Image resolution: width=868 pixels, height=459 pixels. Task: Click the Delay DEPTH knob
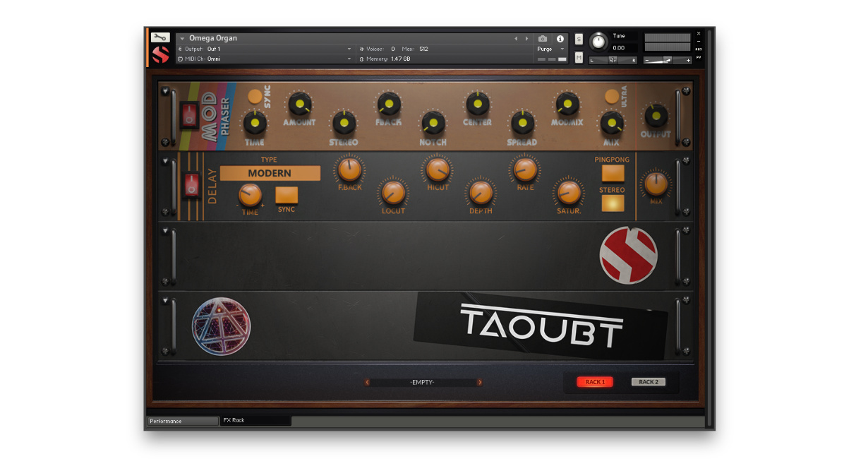pos(481,192)
